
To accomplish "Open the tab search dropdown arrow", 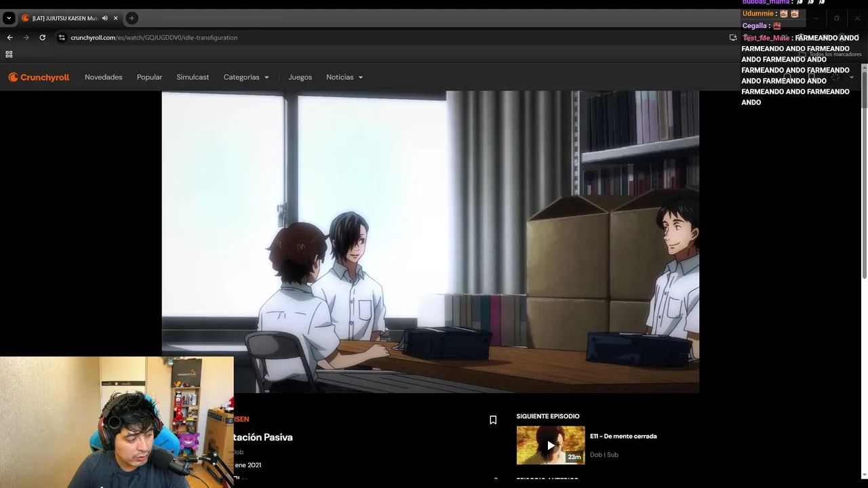I will [x=9, y=18].
